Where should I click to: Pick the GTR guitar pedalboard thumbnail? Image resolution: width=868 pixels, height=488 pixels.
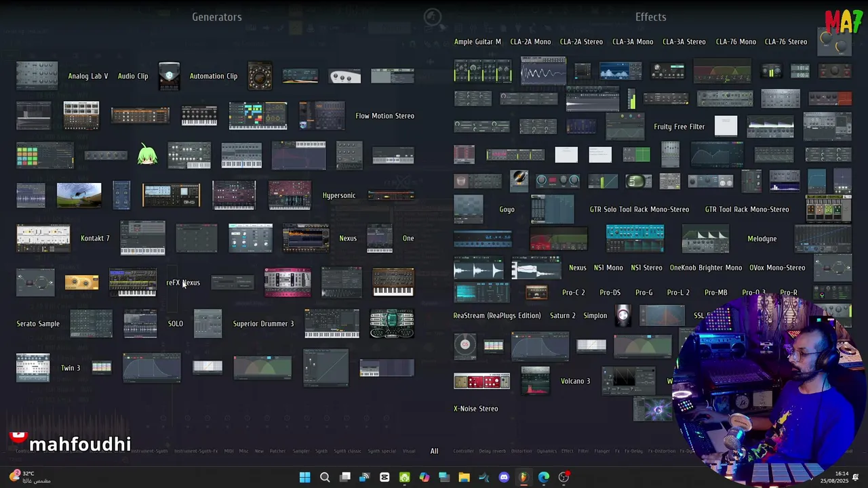coord(829,209)
